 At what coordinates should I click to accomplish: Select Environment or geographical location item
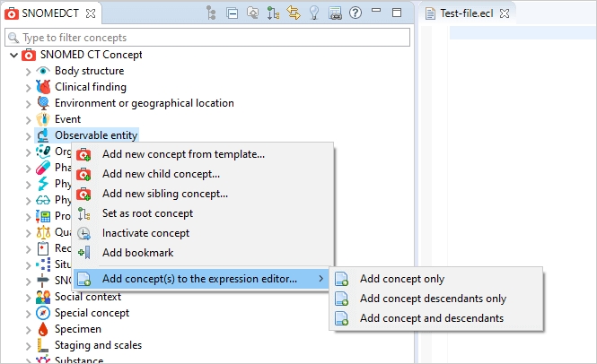coord(144,103)
